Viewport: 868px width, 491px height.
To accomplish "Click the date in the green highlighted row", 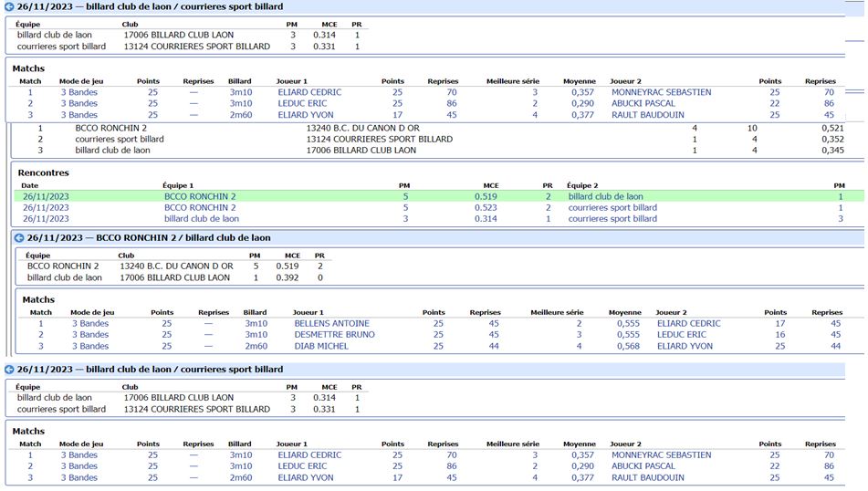I will click(45, 196).
